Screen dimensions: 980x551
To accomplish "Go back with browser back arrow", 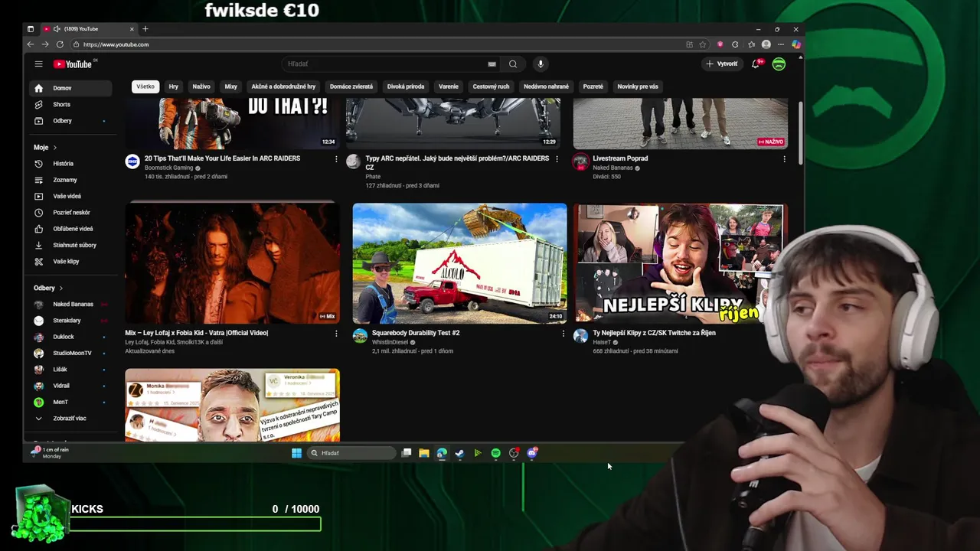I will click(31, 44).
